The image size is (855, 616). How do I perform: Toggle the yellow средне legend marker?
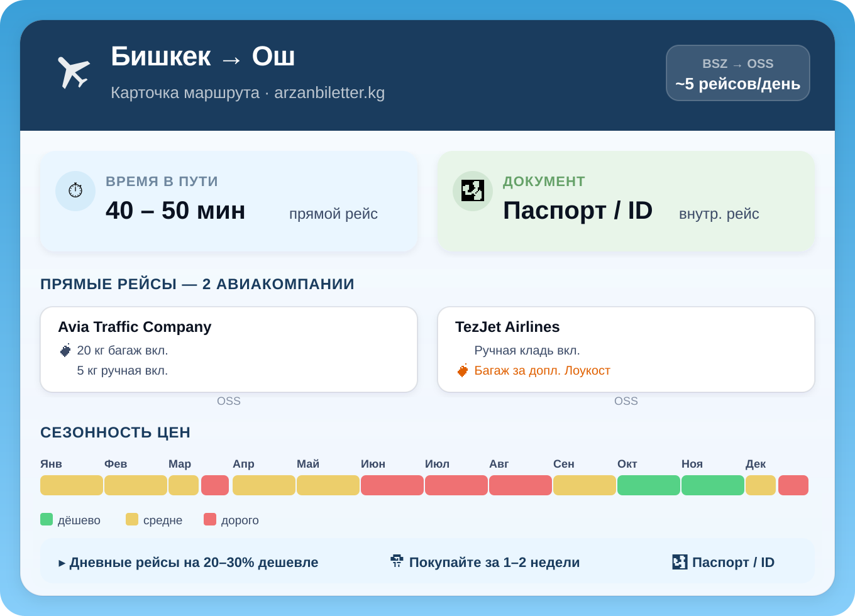pyautogui.click(x=133, y=519)
